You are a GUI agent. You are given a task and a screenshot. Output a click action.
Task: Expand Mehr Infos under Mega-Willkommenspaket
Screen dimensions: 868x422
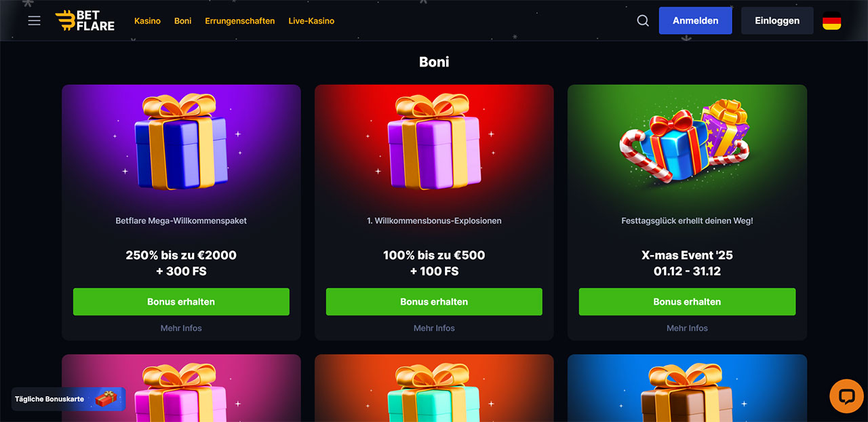pos(181,328)
